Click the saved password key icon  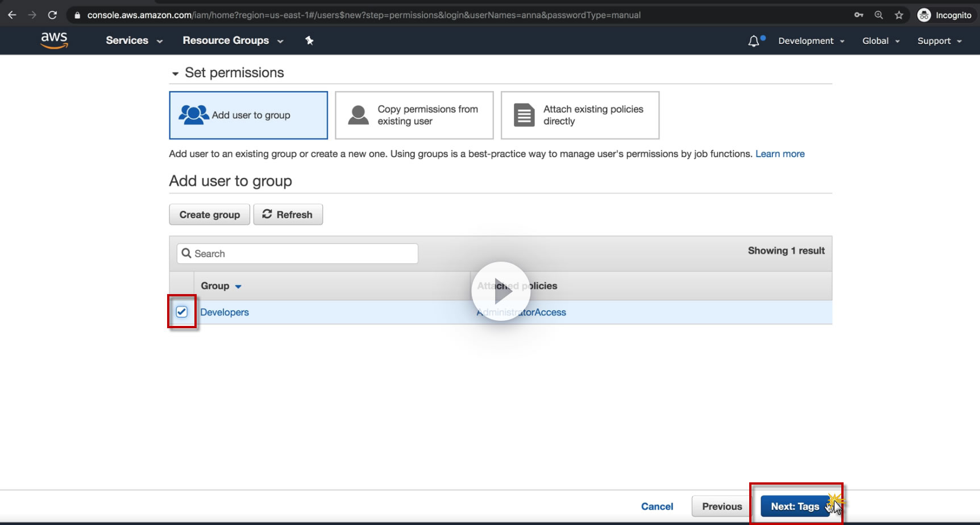[858, 15]
